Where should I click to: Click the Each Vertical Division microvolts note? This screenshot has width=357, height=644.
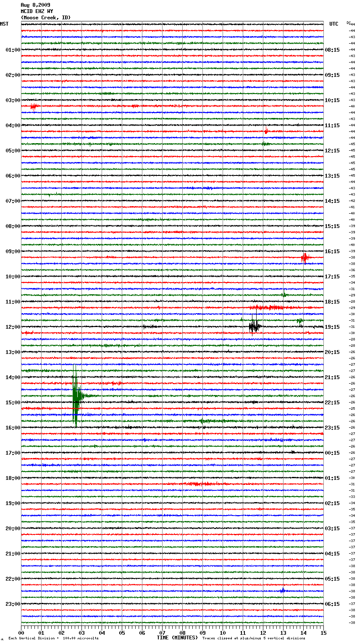click(x=53, y=639)
